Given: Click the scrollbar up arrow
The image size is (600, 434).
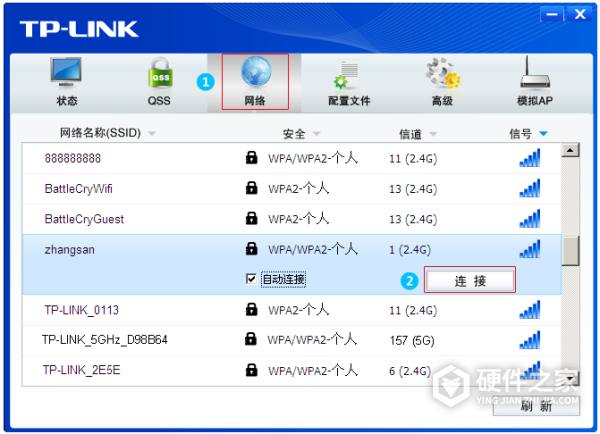Looking at the screenshot, I should tap(570, 150).
